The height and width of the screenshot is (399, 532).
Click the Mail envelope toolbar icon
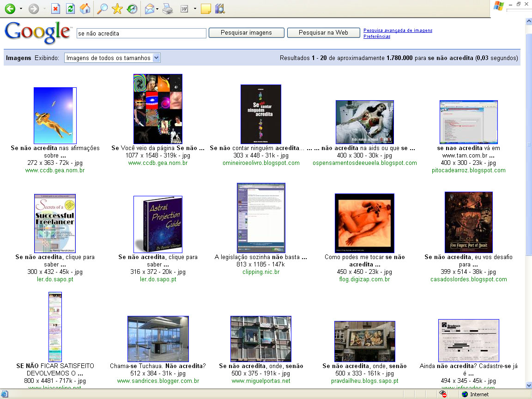click(150, 8)
